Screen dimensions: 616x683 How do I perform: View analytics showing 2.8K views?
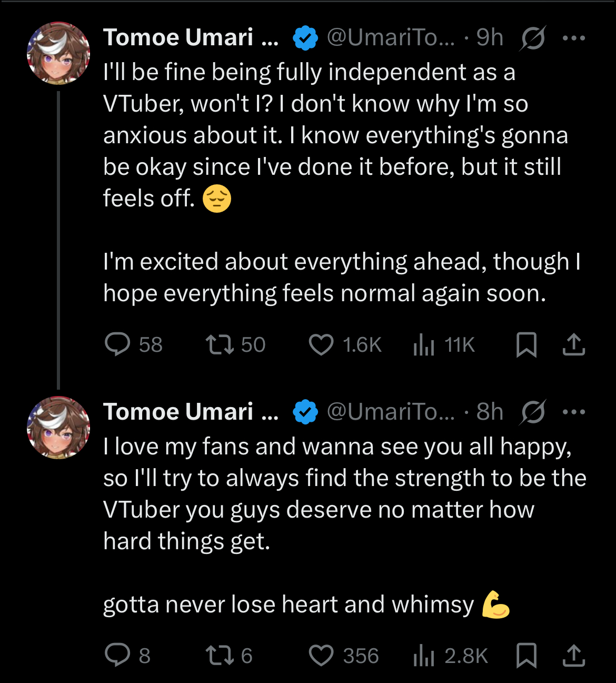(x=424, y=655)
